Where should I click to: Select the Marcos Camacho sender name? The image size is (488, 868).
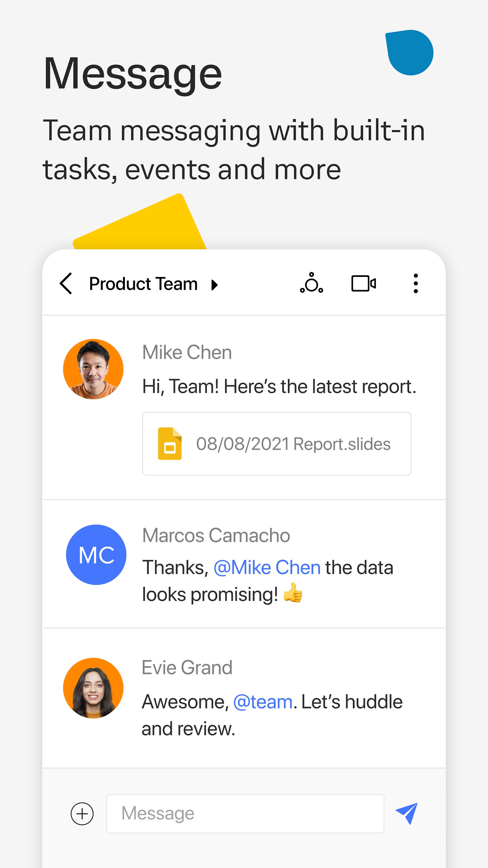point(216,536)
